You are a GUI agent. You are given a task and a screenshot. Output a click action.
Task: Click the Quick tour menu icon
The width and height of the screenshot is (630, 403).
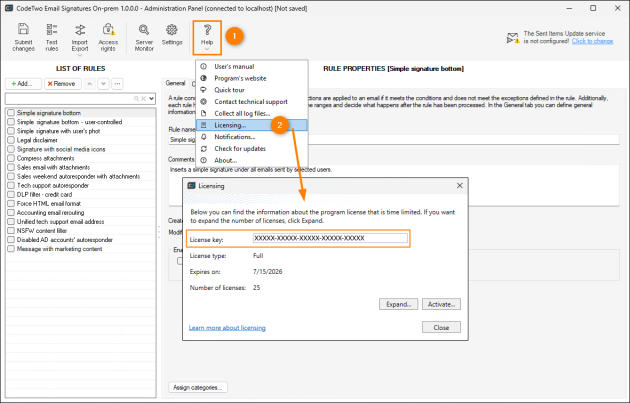click(204, 90)
